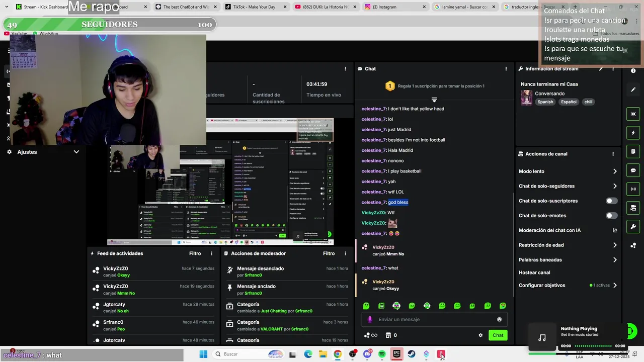
Task: Expand Palabras baneadas settings
Action: point(615,260)
